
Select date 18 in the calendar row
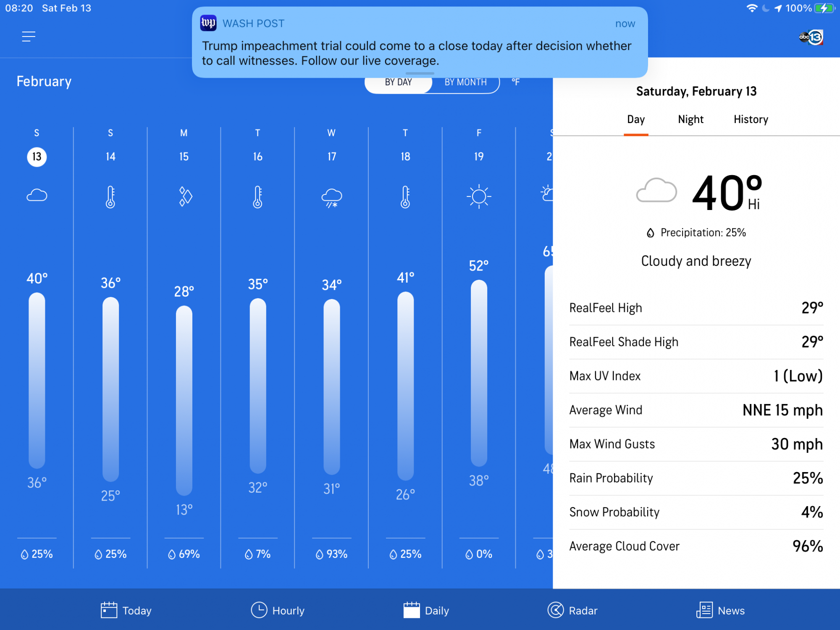click(405, 157)
